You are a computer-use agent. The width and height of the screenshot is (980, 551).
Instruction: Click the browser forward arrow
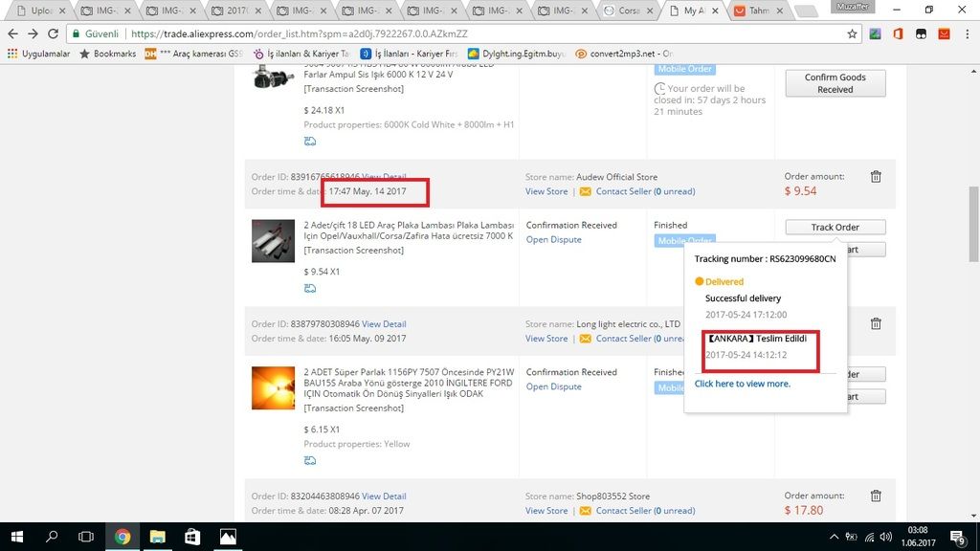33,33
